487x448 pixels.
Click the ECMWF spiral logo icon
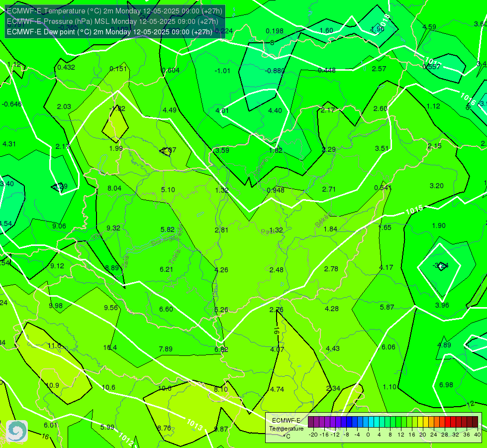[17, 431]
